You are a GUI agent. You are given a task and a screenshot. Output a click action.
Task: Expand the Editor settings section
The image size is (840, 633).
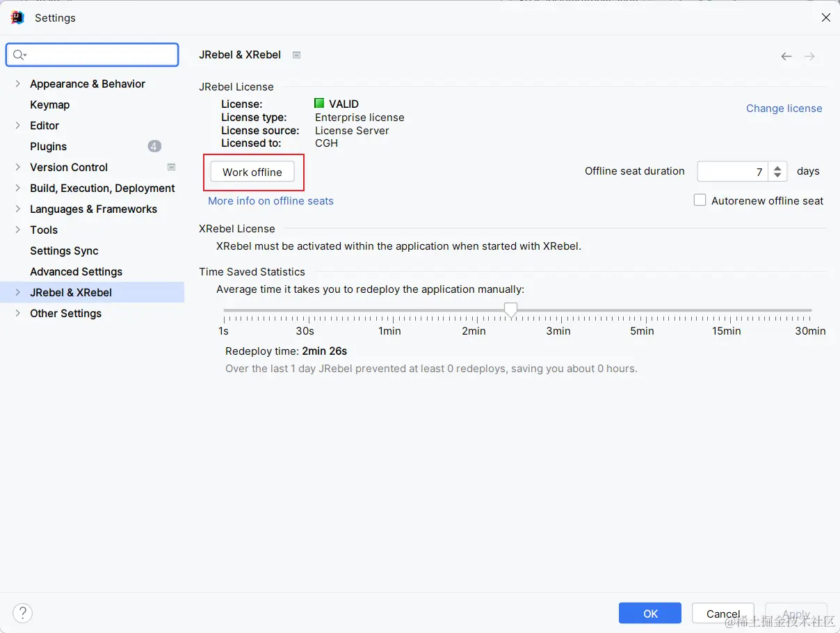[17, 125]
